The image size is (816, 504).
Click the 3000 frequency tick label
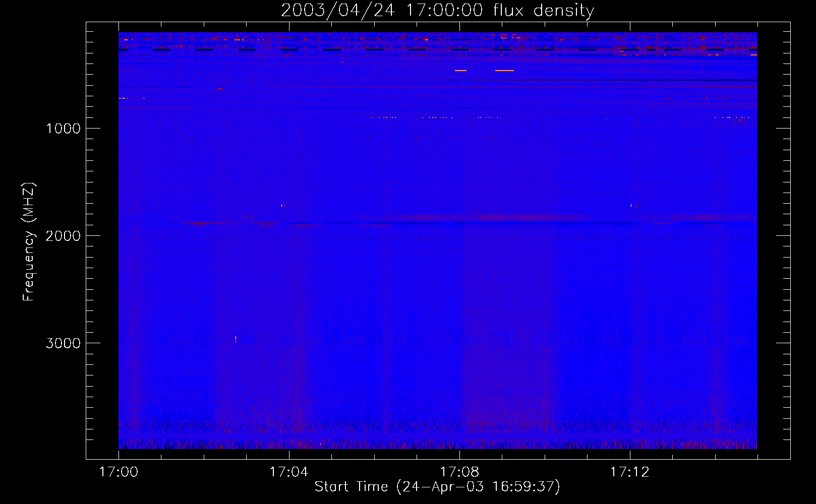63,343
